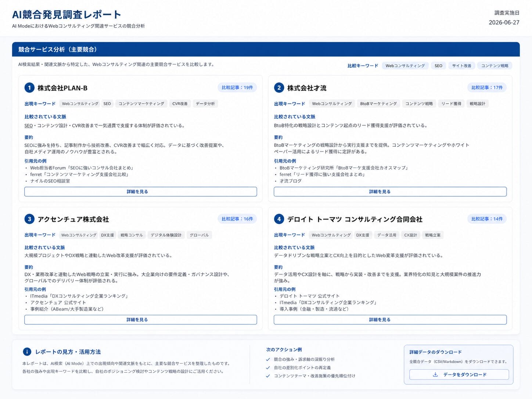
Task: Click the 比較記事：19件 badge
Action: click(x=237, y=87)
